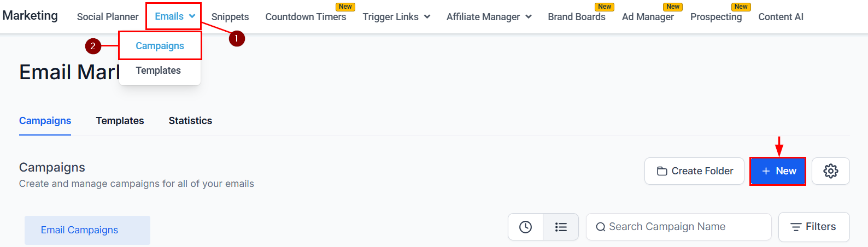Viewport: 868px width, 247px height.
Task: Click the search magnifier icon
Action: tap(601, 227)
